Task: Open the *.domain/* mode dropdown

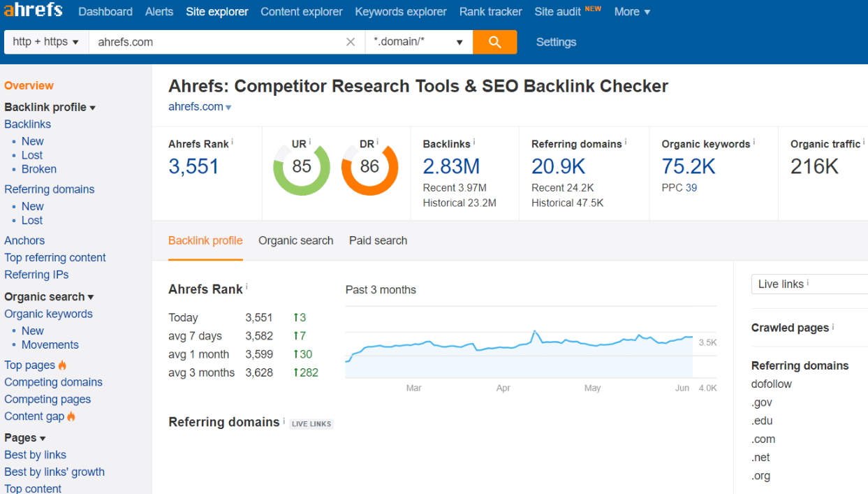Action: (419, 42)
